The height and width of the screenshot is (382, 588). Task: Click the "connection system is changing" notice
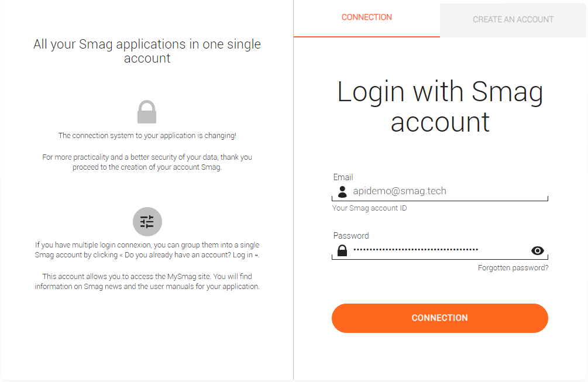tap(147, 136)
